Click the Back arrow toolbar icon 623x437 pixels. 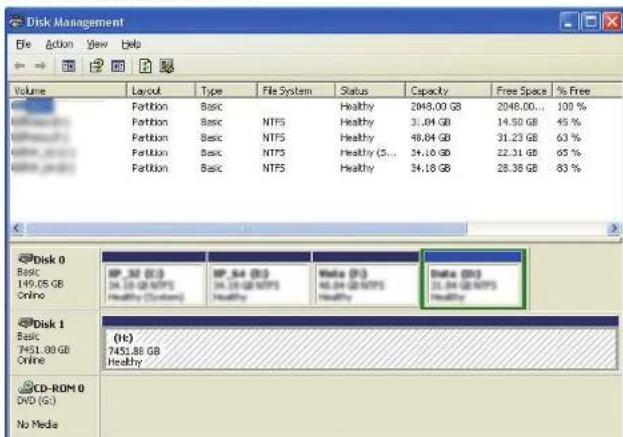[19, 66]
